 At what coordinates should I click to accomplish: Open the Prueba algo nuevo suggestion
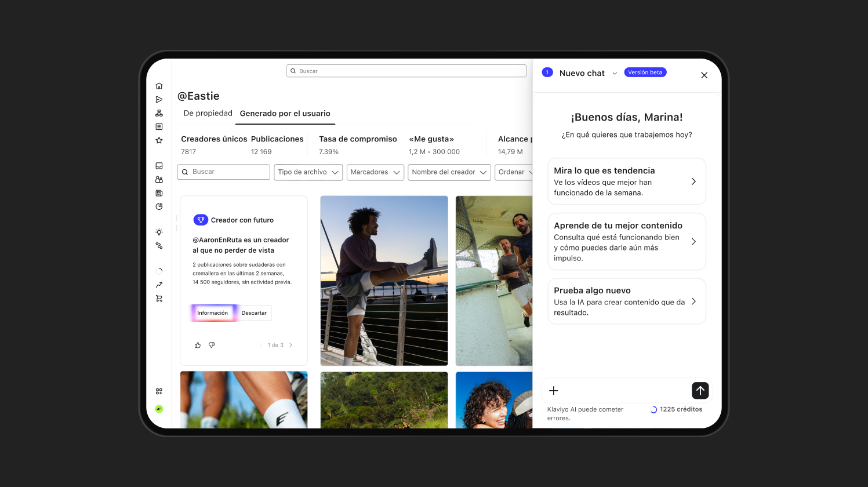[x=627, y=301]
